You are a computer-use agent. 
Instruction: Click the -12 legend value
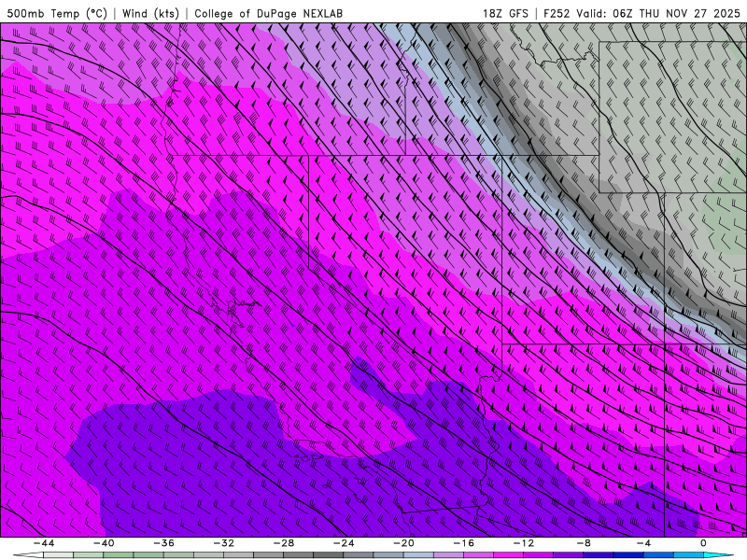coord(524,543)
